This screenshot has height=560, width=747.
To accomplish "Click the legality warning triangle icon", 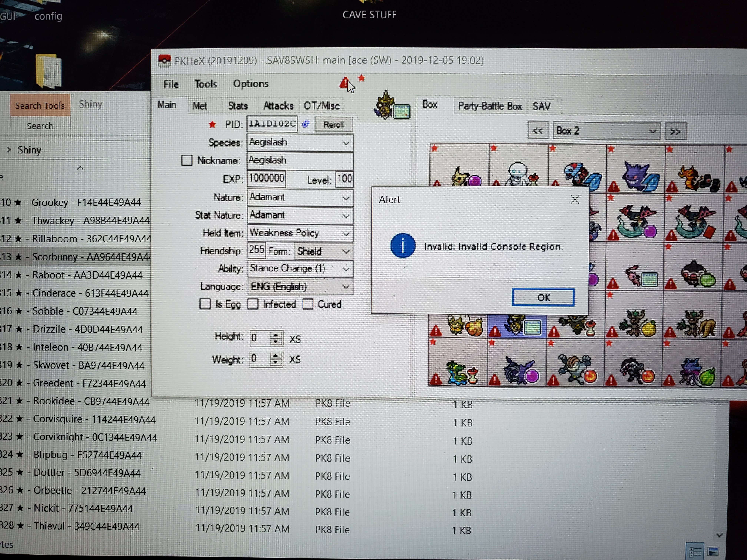I will 344,83.
